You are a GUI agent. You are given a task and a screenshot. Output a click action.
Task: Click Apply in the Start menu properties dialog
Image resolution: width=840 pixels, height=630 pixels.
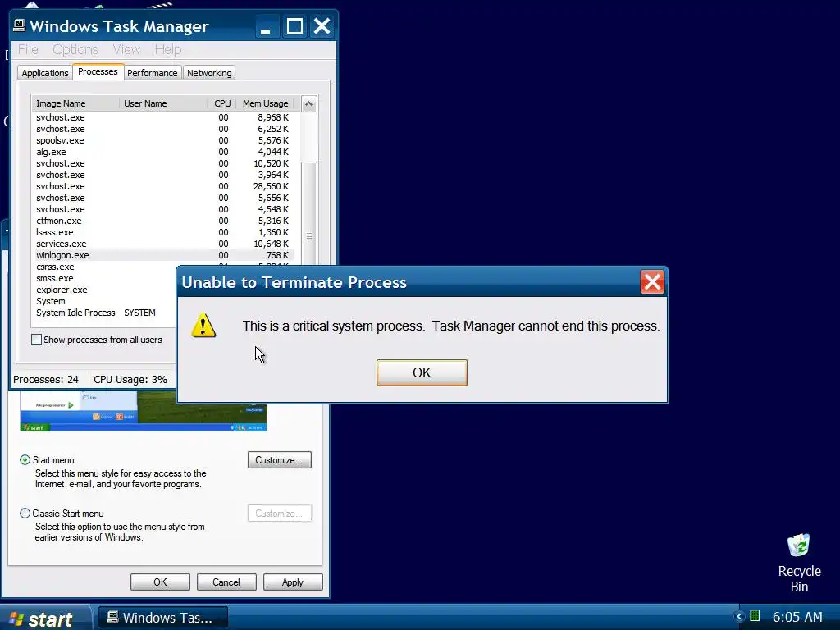293,582
